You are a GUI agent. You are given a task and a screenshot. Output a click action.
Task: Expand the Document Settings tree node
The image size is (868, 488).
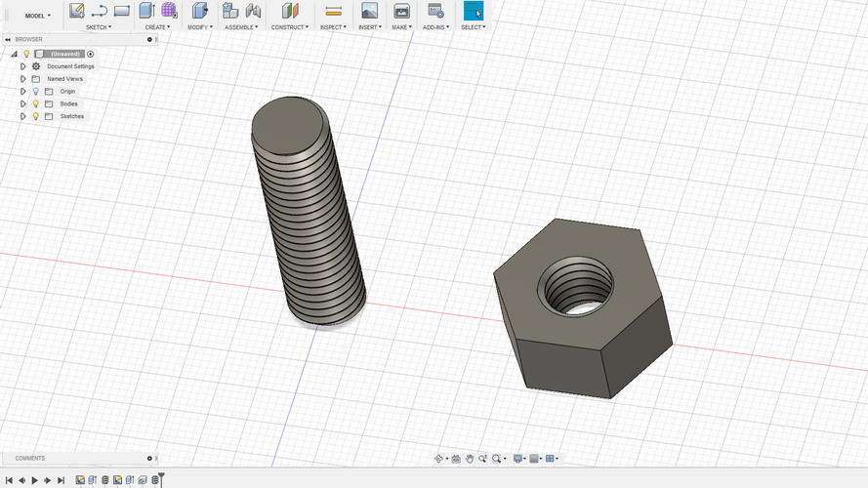tap(22, 66)
